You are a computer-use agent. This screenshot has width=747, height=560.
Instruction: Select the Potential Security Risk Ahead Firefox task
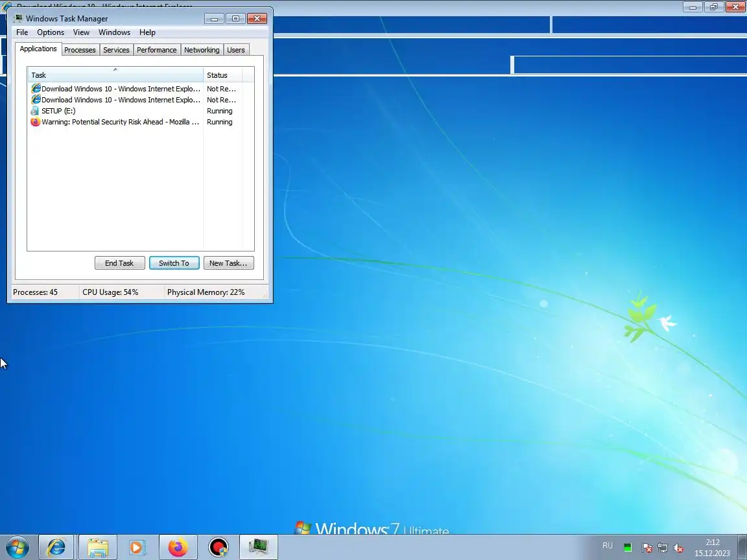134,122
